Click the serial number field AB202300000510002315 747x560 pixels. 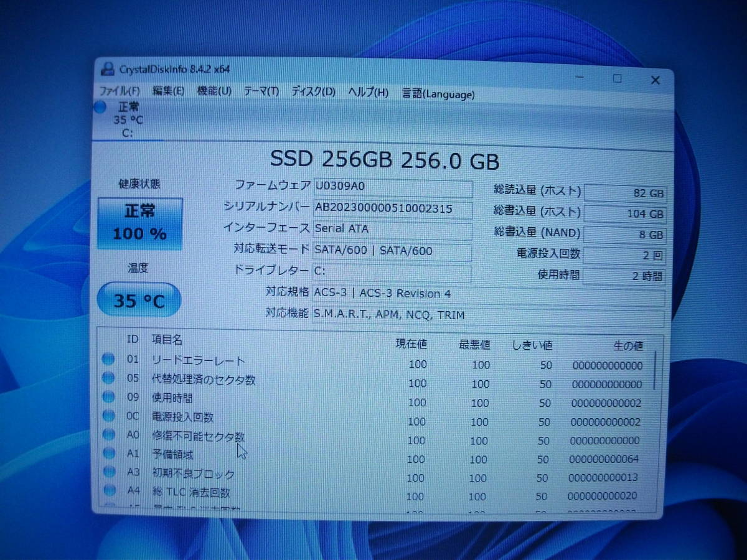pyautogui.click(x=393, y=208)
